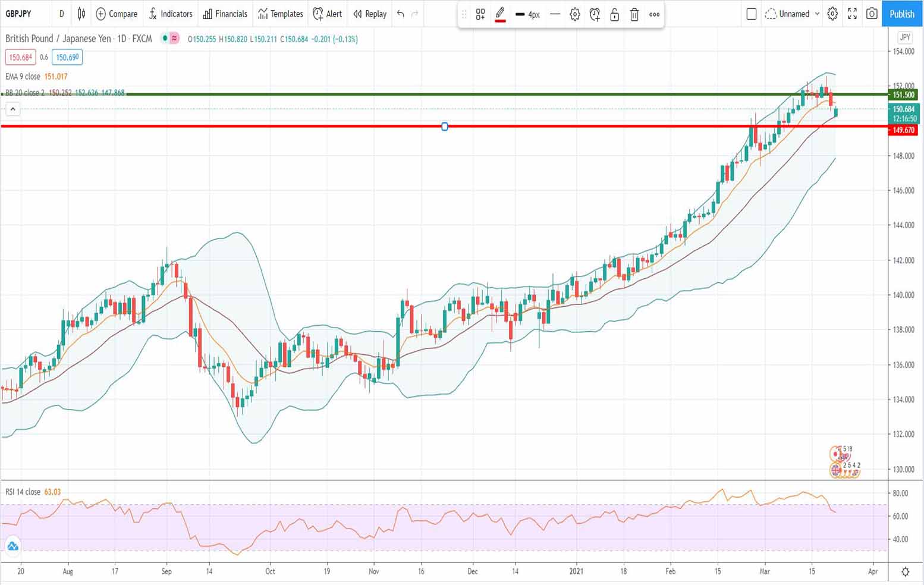Image resolution: width=924 pixels, height=585 pixels.
Task: Lock the horizontal line drawing
Action: point(614,14)
